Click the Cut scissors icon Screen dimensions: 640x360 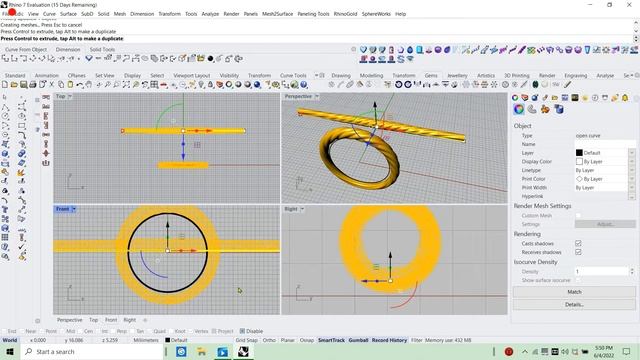pyautogui.click(x=51, y=84)
